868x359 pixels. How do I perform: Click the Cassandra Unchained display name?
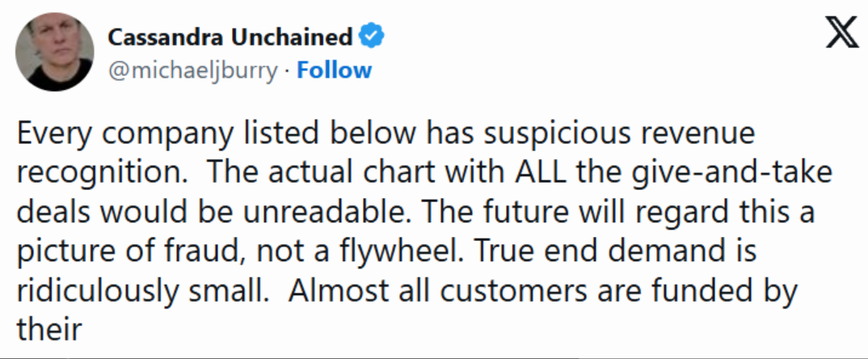(x=230, y=37)
